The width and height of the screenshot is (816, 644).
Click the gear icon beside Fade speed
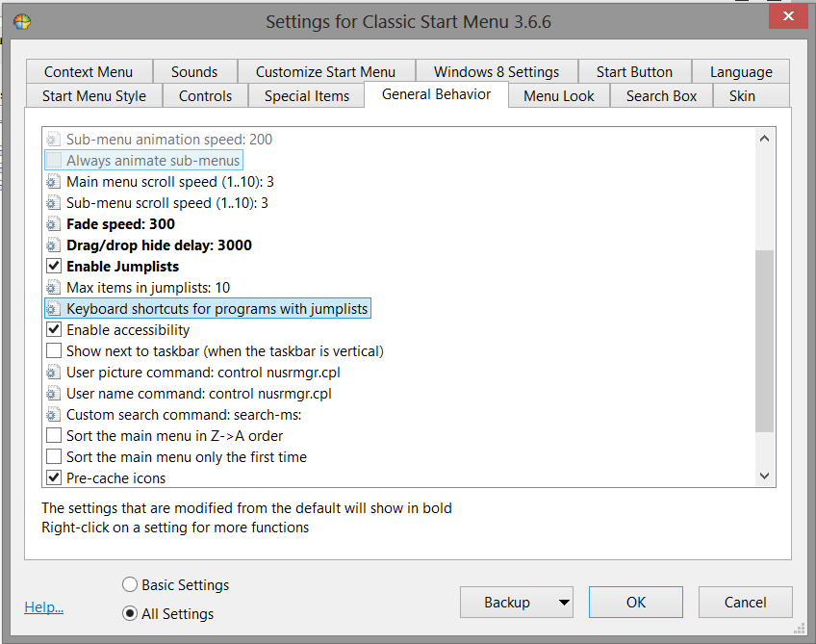(x=54, y=224)
